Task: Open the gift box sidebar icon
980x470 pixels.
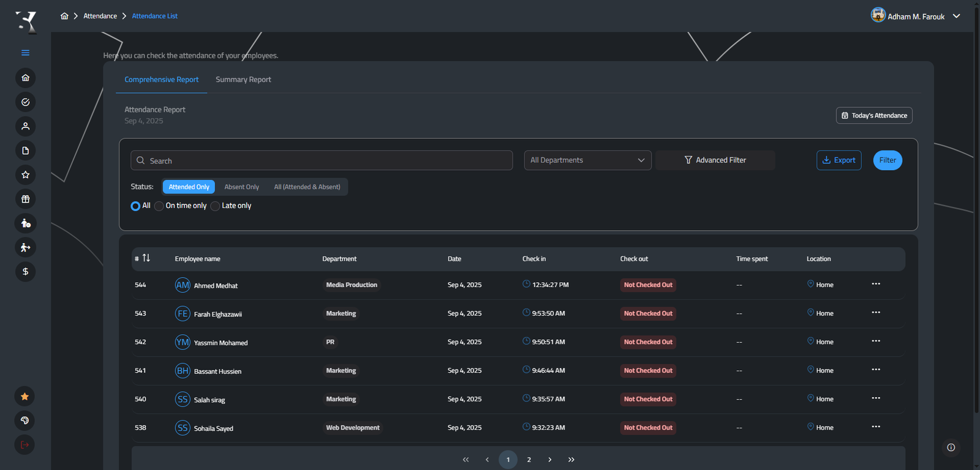Action: click(x=25, y=199)
